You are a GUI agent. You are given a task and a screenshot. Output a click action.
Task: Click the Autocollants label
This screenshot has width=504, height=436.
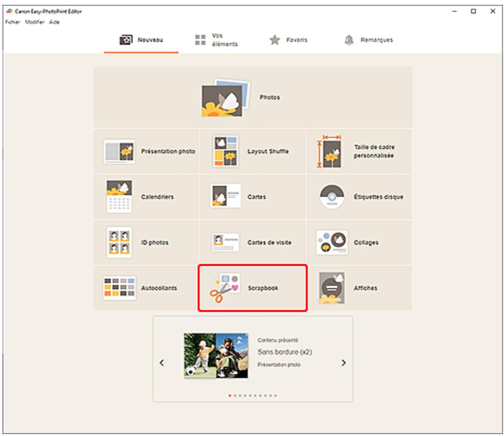pos(159,288)
